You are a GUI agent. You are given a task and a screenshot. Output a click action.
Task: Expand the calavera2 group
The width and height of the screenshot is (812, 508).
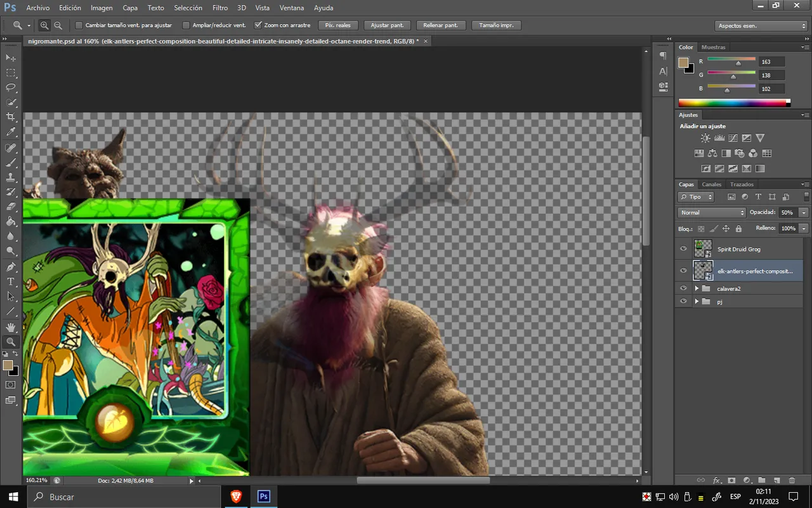[x=697, y=288]
